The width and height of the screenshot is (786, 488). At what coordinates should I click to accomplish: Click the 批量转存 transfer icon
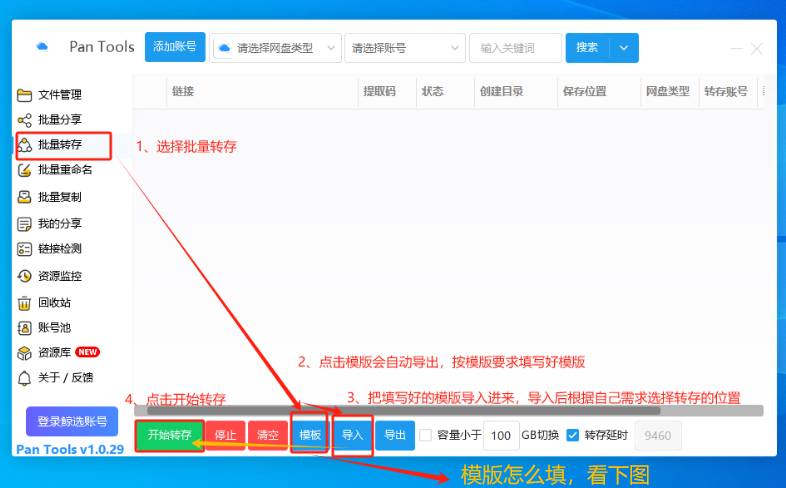point(24,145)
